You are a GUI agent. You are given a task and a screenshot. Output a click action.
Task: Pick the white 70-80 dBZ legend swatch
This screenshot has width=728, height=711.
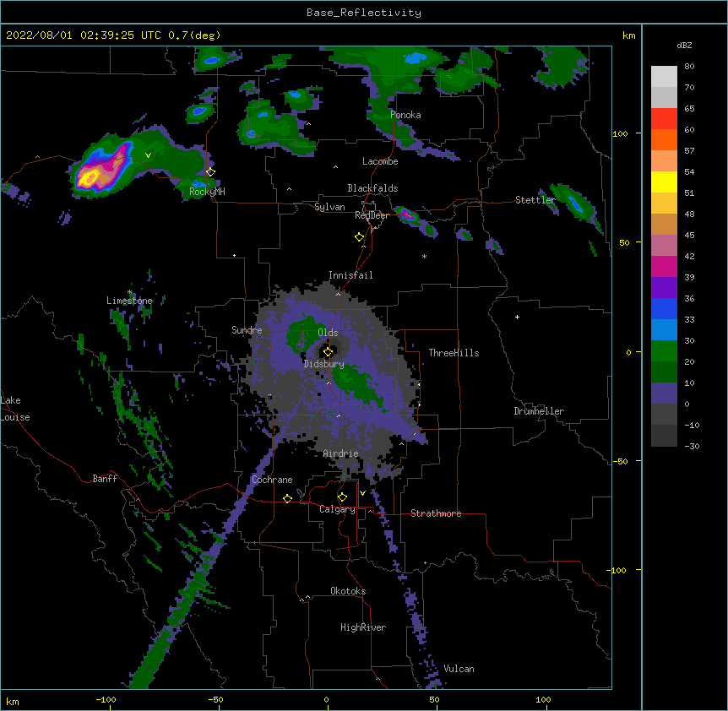coord(664,77)
